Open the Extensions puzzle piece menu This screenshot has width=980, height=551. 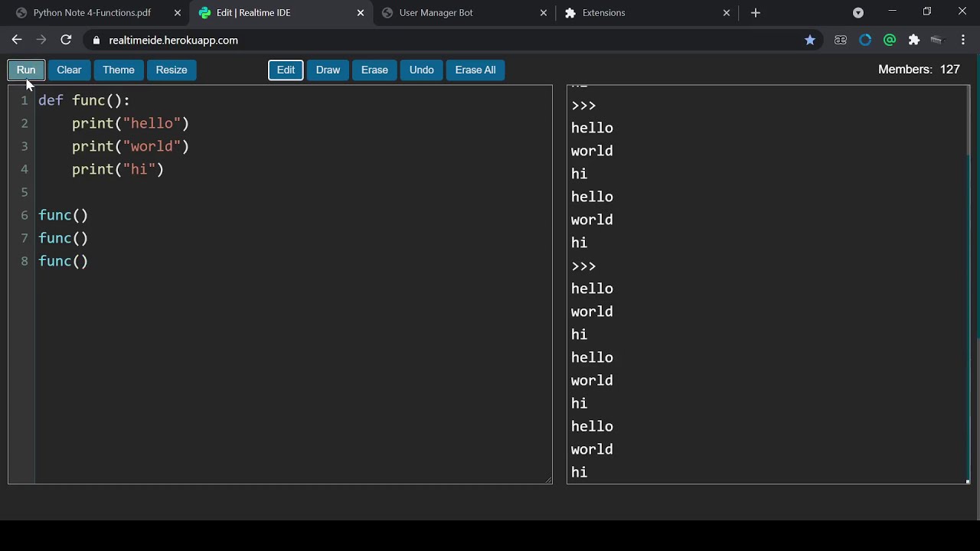[913, 40]
